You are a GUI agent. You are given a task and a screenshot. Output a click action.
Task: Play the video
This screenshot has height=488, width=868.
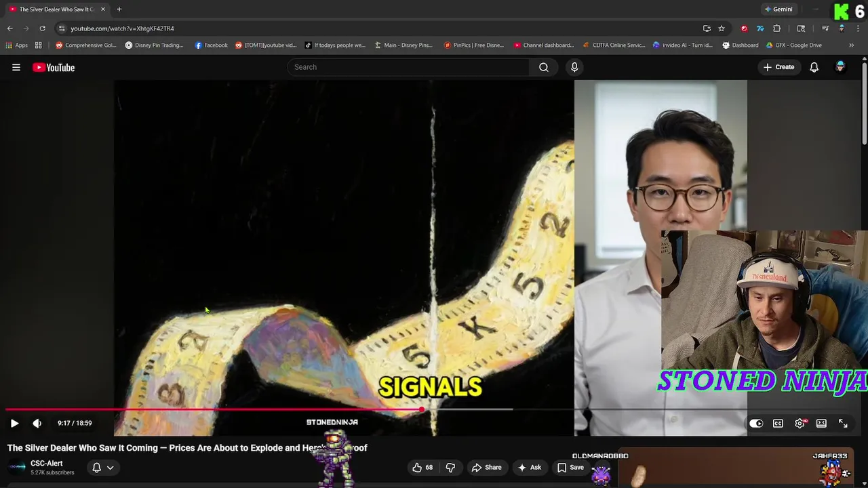[14, 423]
